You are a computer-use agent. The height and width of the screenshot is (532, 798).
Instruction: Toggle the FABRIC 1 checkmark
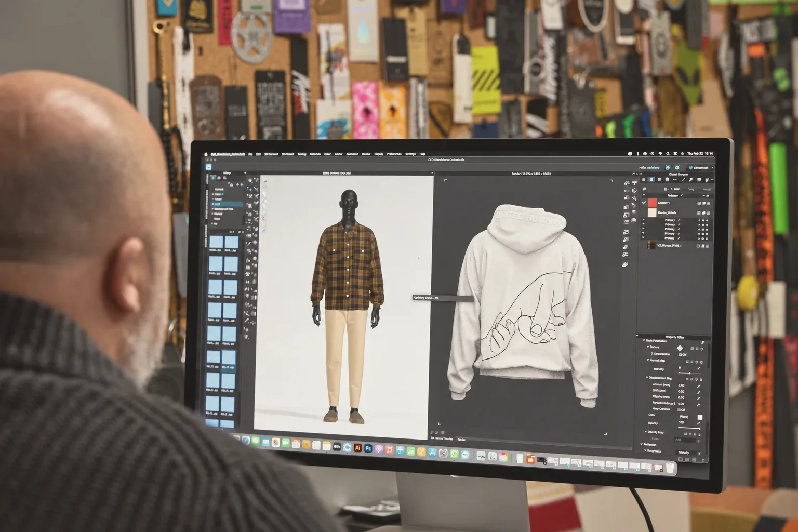pos(644,203)
